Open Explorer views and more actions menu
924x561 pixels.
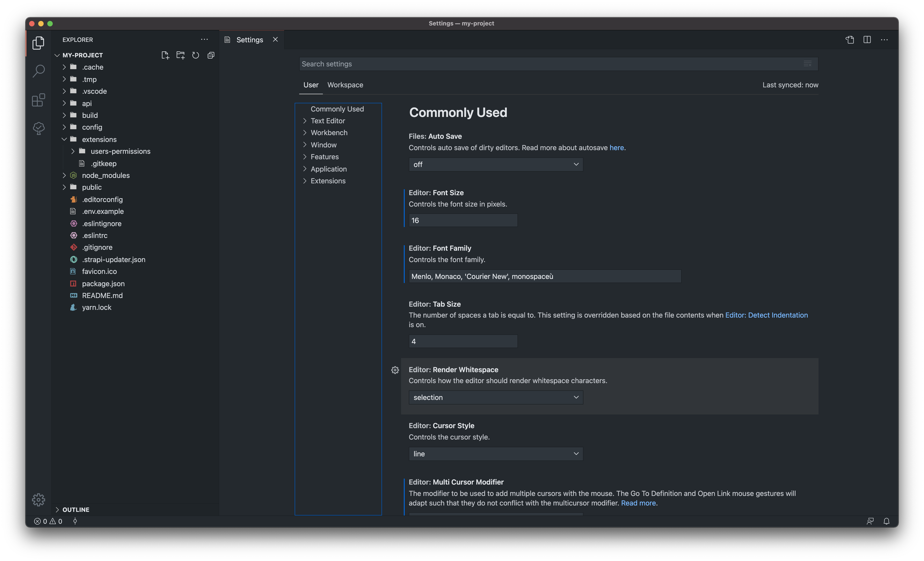pyautogui.click(x=204, y=39)
